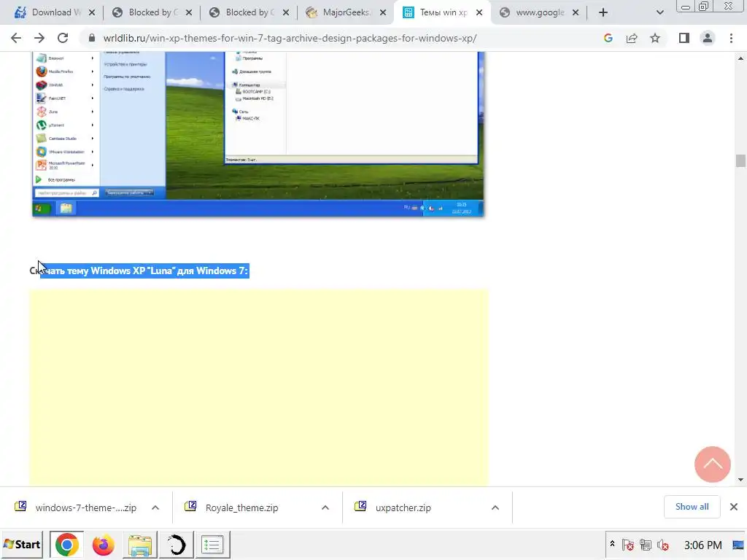Close the MajorGeeks tab
The height and width of the screenshot is (560, 747).
(383, 13)
